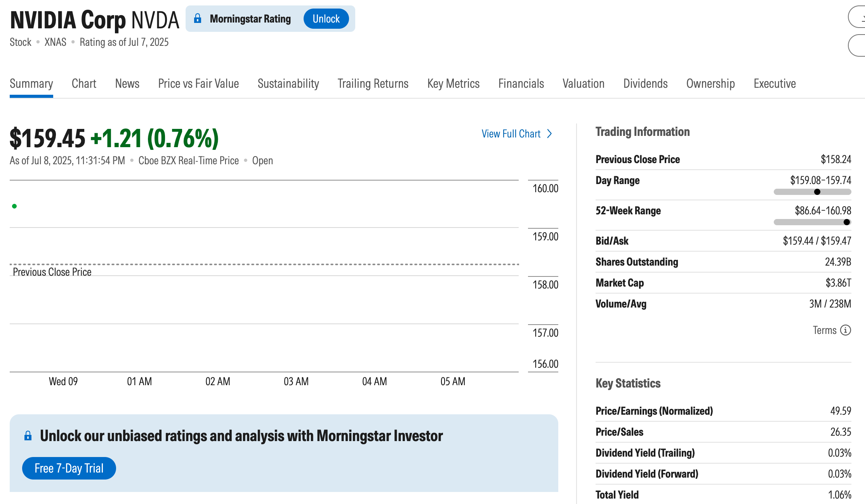
Task: Click the lock icon beside Morningstar Rating
Action: click(198, 18)
